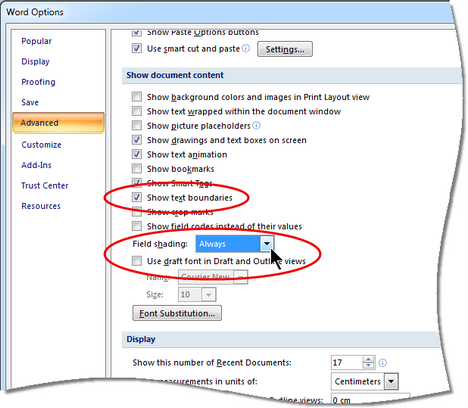
Task: Open the Add-Ins category
Action: (36, 165)
